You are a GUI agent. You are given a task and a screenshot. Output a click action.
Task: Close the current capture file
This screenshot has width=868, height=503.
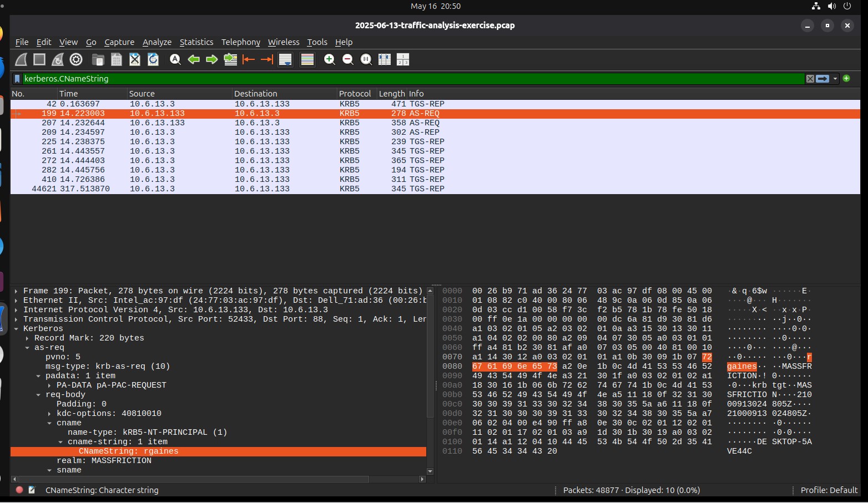tap(135, 59)
